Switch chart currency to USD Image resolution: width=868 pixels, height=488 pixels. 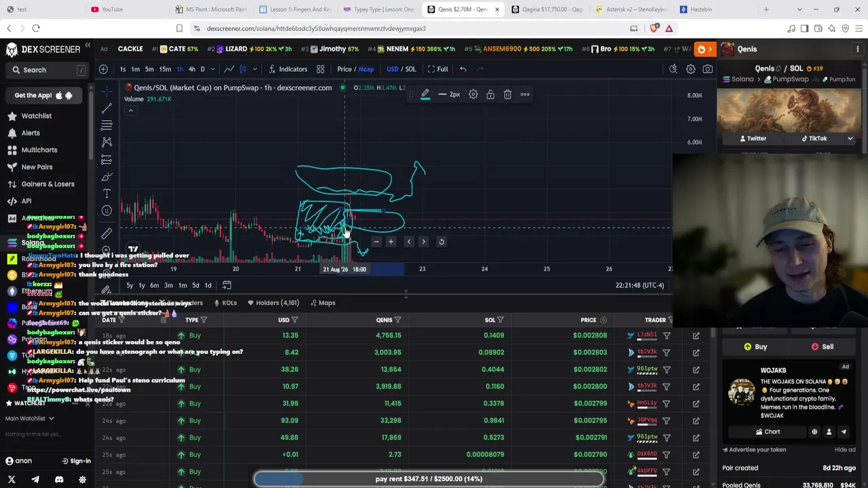pos(393,69)
